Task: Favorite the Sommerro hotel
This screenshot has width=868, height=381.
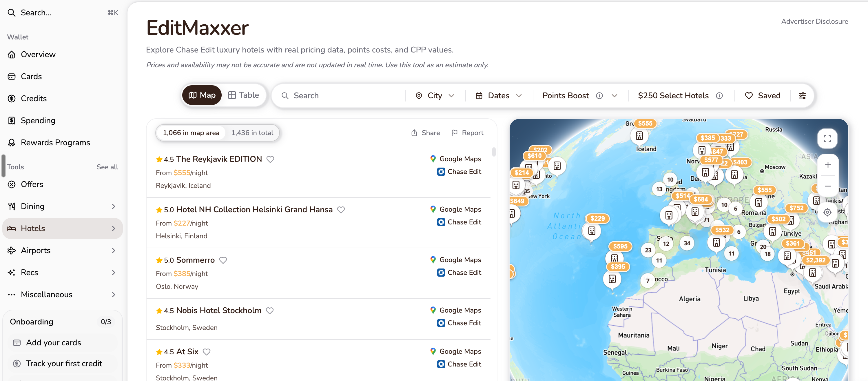Action: (x=223, y=260)
